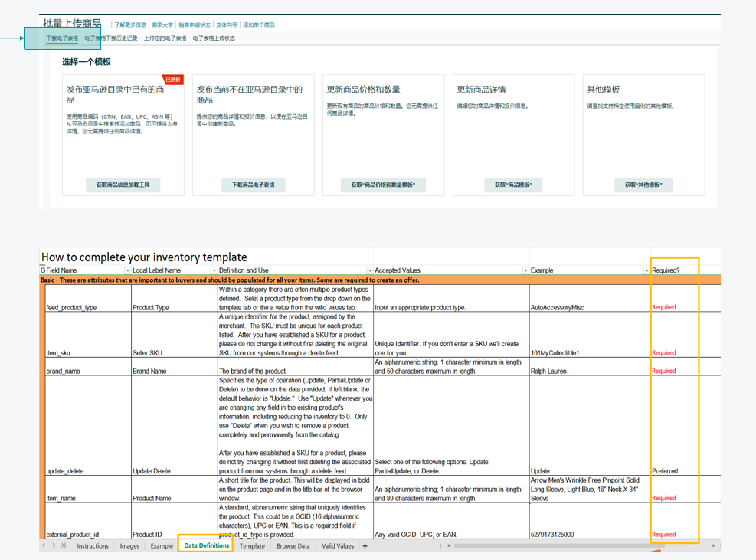The width and height of the screenshot is (756, 560).
Task: Select the Ralph Lauren example cell
Action: pos(590,367)
